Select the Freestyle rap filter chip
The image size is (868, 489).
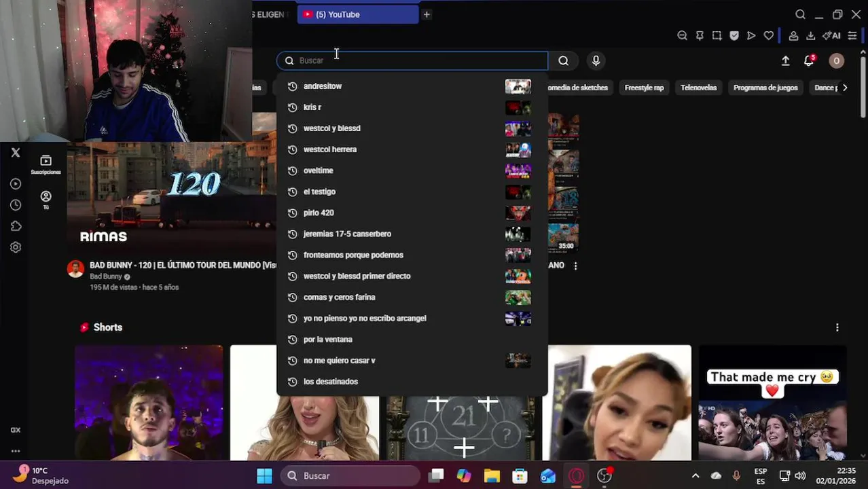644,88
